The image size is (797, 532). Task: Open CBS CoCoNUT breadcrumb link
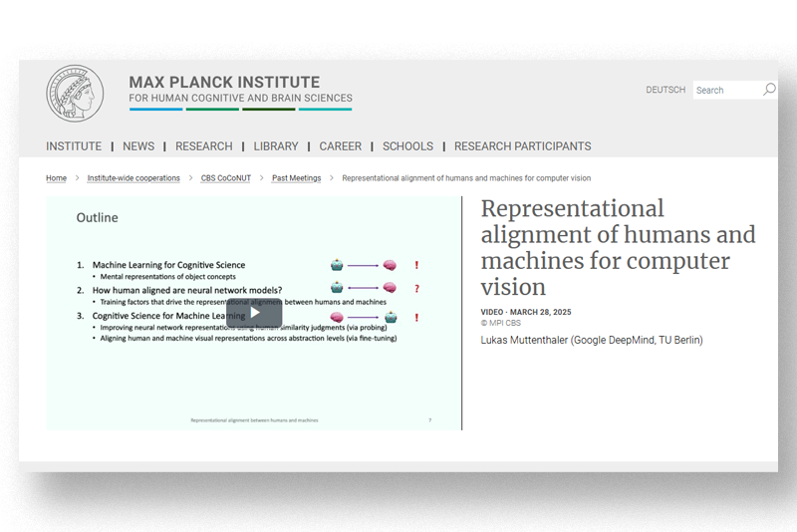point(226,178)
